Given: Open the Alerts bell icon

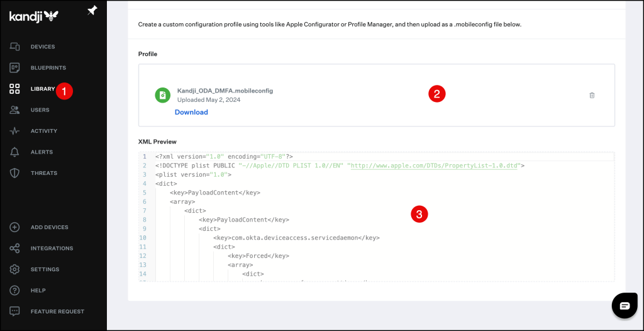Looking at the screenshot, I should tap(14, 152).
